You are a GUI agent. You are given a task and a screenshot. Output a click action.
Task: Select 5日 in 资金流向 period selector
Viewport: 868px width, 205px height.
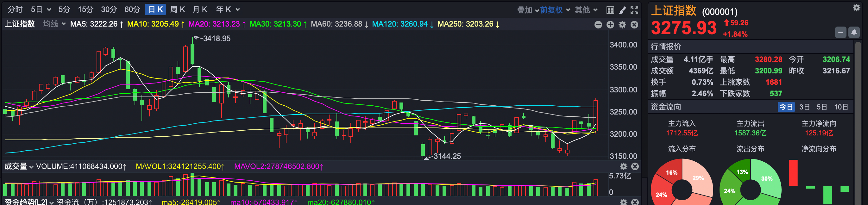click(821, 107)
